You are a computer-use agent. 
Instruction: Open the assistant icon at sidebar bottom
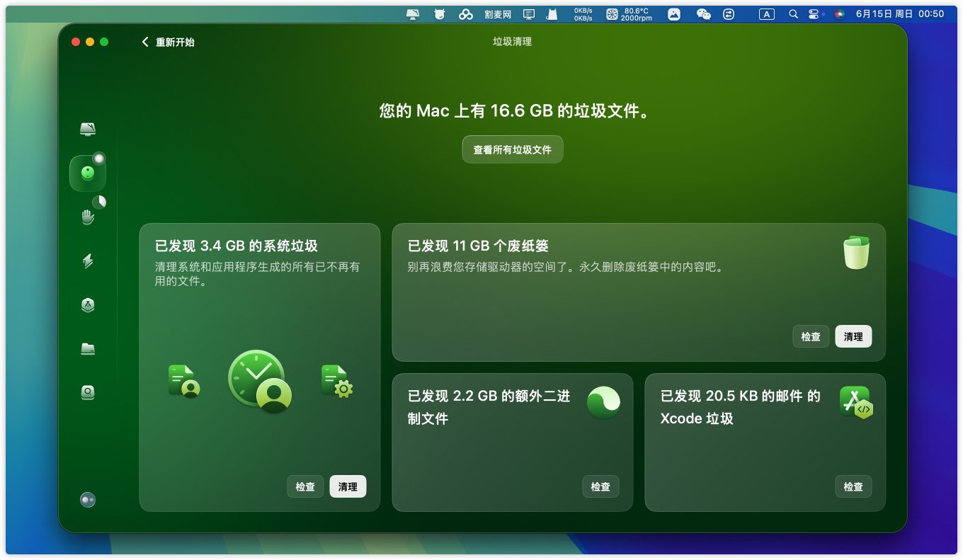click(x=88, y=500)
